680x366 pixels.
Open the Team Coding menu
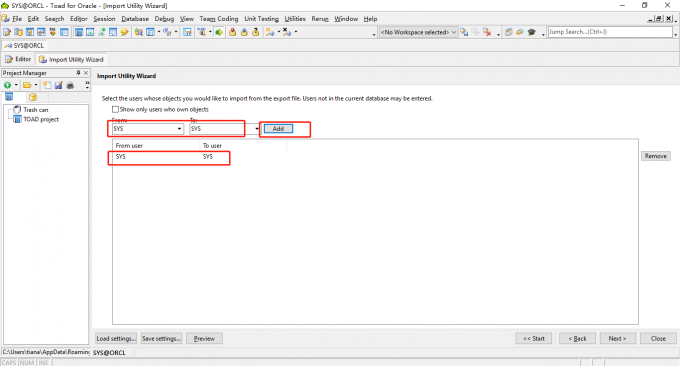[x=219, y=19]
